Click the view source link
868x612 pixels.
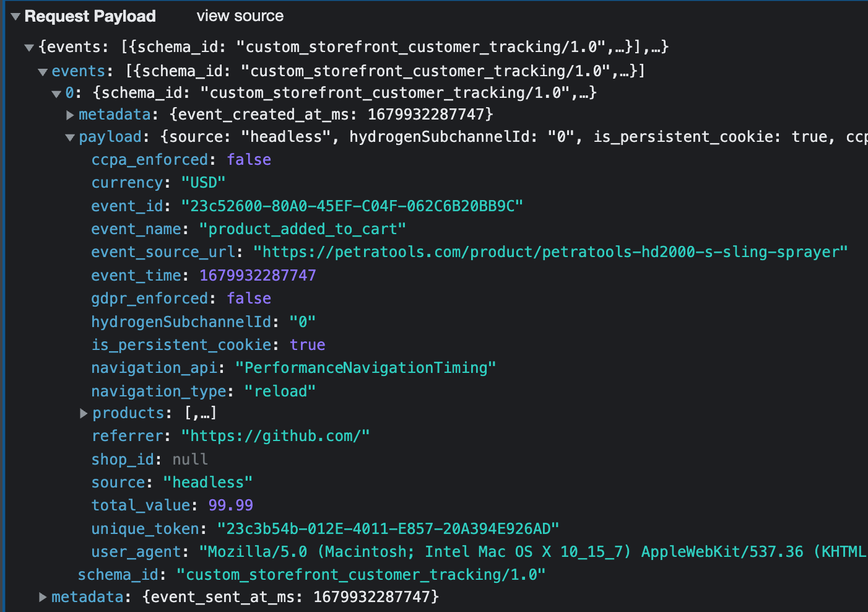240,15
